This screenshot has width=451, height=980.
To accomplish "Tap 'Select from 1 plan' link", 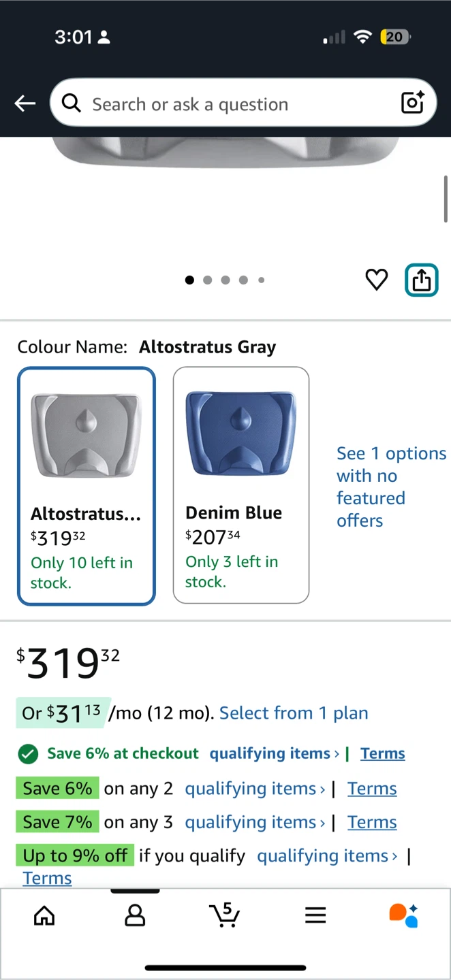I will point(294,713).
